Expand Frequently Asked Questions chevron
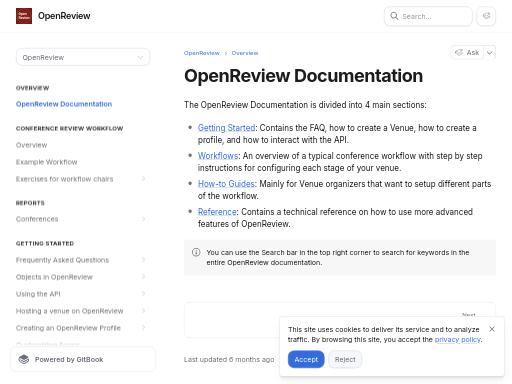This screenshot has height=384, width=512. point(144,260)
